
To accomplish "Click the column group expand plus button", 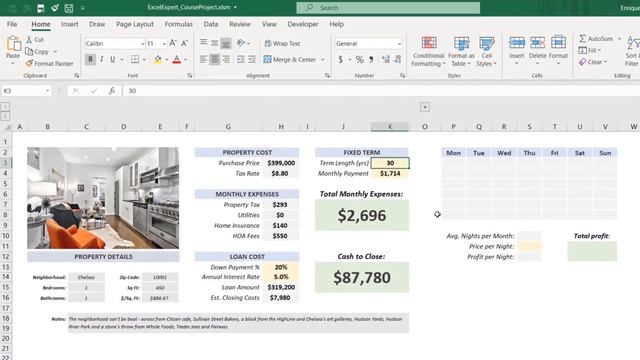I will pyautogui.click(x=424, y=107).
